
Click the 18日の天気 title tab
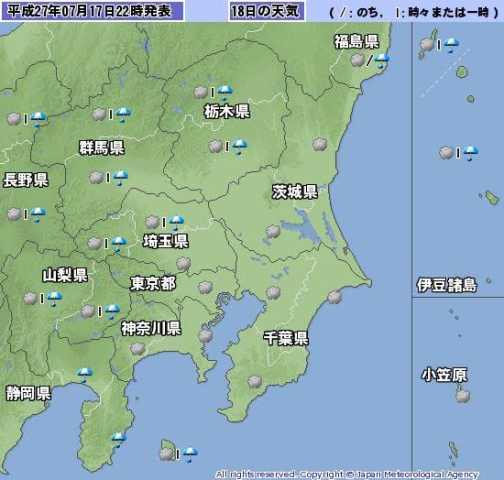267,11
